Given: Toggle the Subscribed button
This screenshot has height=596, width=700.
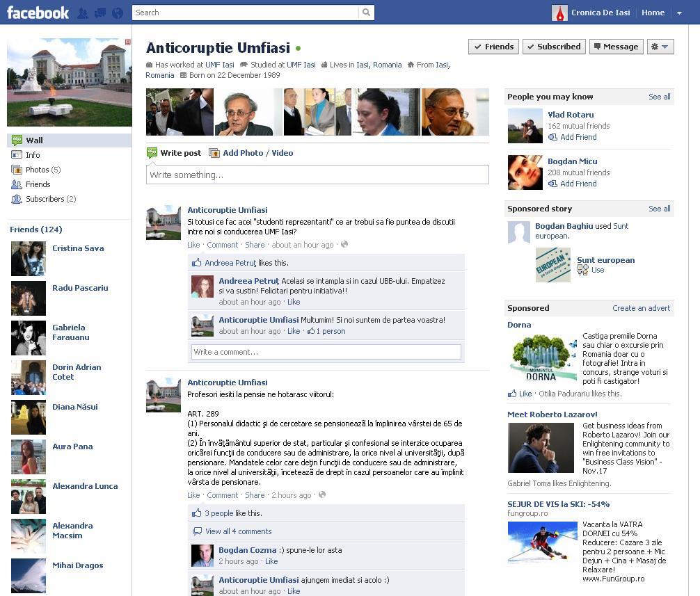Looking at the screenshot, I should 554,47.
